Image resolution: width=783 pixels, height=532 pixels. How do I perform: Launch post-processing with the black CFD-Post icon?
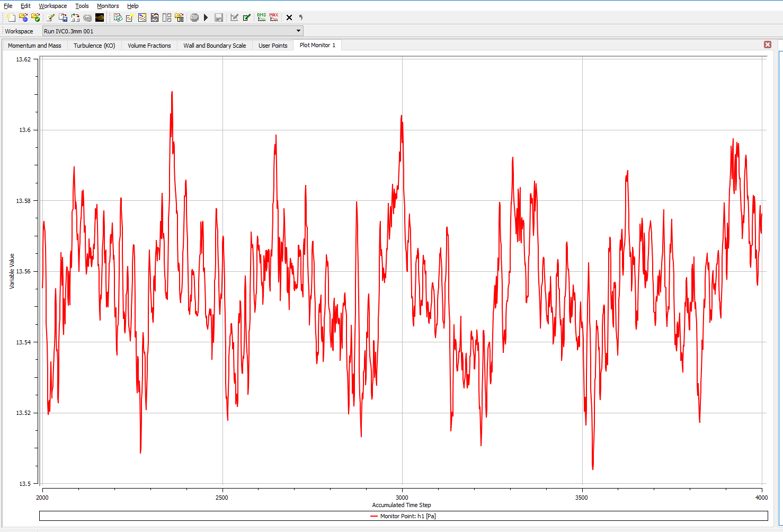click(x=100, y=17)
